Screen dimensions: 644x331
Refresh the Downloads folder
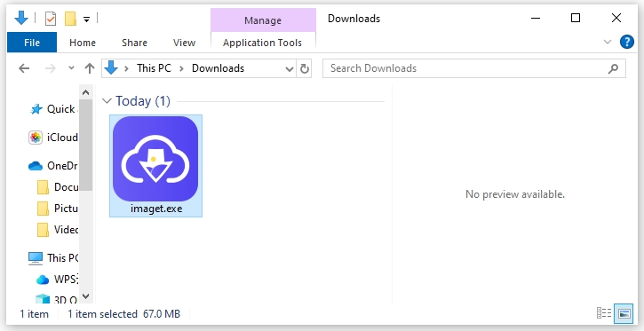tap(305, 69)
